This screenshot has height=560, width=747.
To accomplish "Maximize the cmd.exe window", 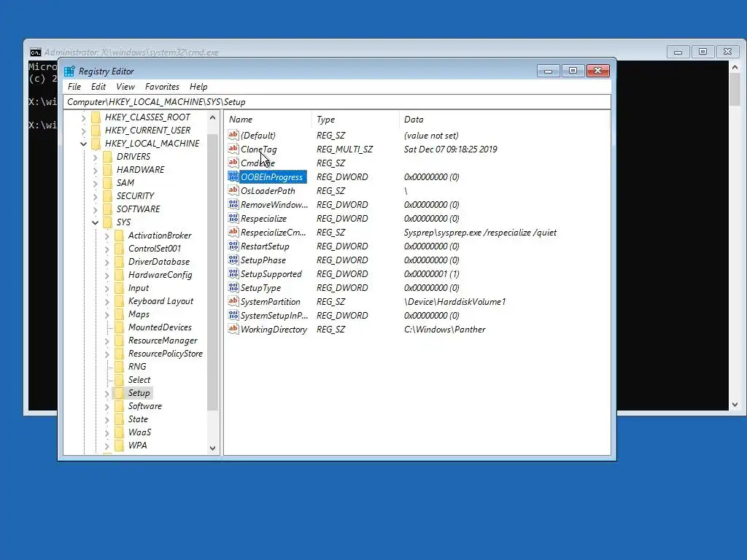I will (703, 52).
